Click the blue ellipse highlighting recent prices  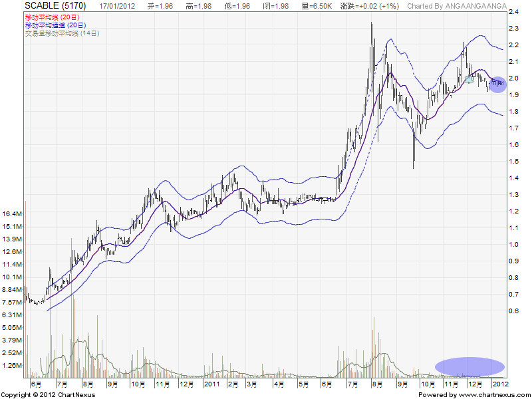497,84
